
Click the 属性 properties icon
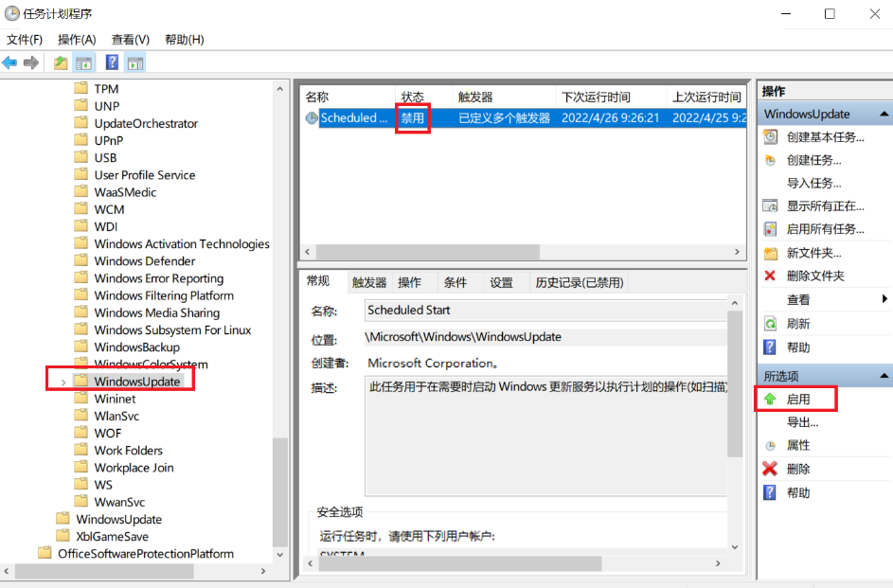(x=771, y=446)
